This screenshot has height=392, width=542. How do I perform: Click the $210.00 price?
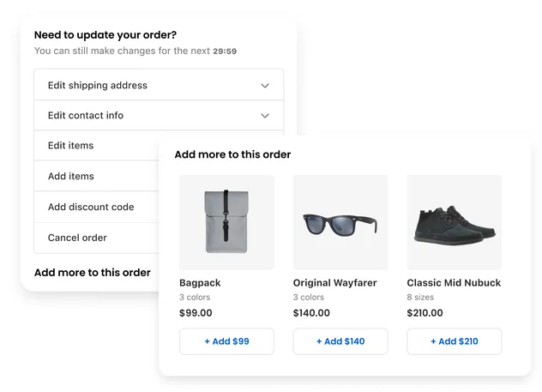(425, 313)
